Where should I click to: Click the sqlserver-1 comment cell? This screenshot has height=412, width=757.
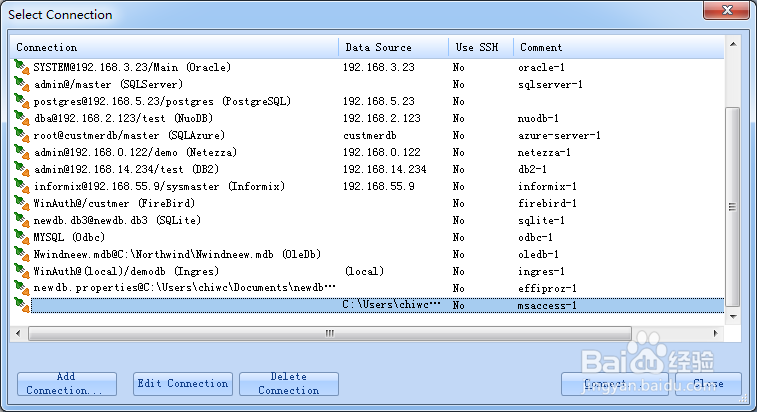point(550,84)
